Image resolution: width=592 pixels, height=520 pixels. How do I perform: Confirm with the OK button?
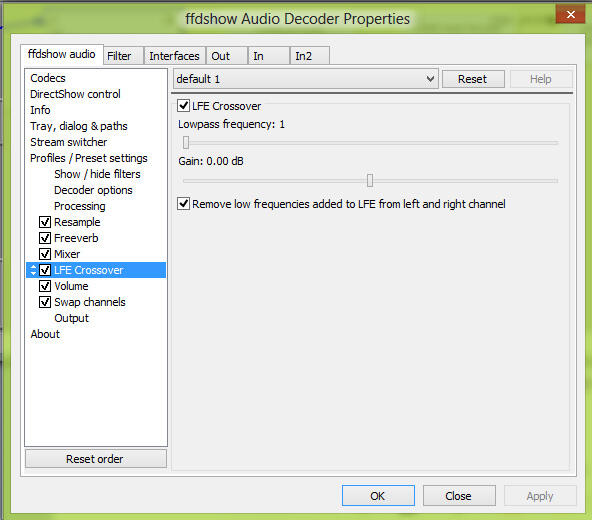[x=378, y=495]
